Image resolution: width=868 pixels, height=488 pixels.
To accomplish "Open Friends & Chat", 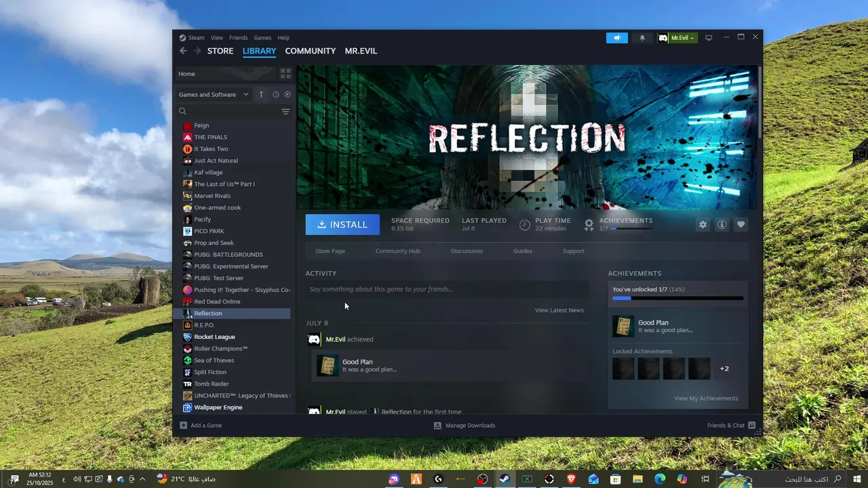I will point(731,426).
